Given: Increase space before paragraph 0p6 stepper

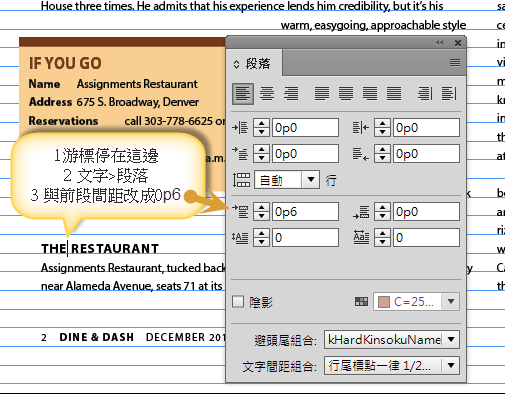Looking at the screenshot, I should pos(261,207).
